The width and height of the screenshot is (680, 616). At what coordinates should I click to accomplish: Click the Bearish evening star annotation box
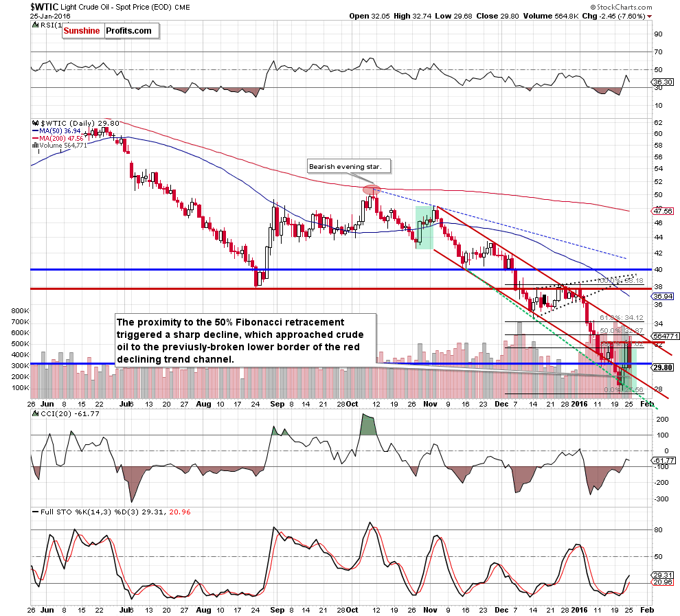pyautogui.click(x=349, y=166)
